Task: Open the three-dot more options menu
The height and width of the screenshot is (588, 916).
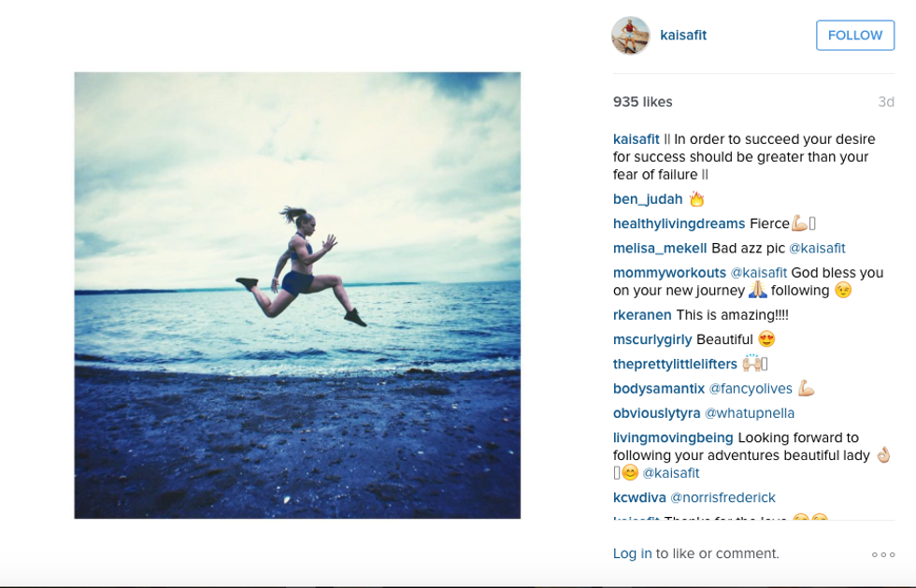Action: pos(882,554)
